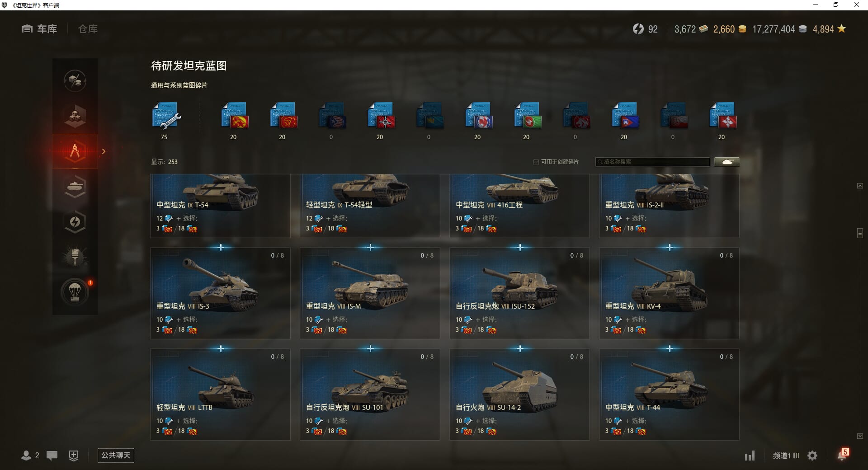868x470 pixels.
Task: Open settings gear in bottom bar
Action: tap(812, 456)
